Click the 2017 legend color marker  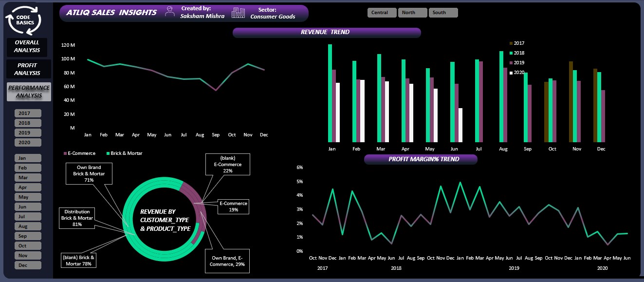(x=511, y=43)
